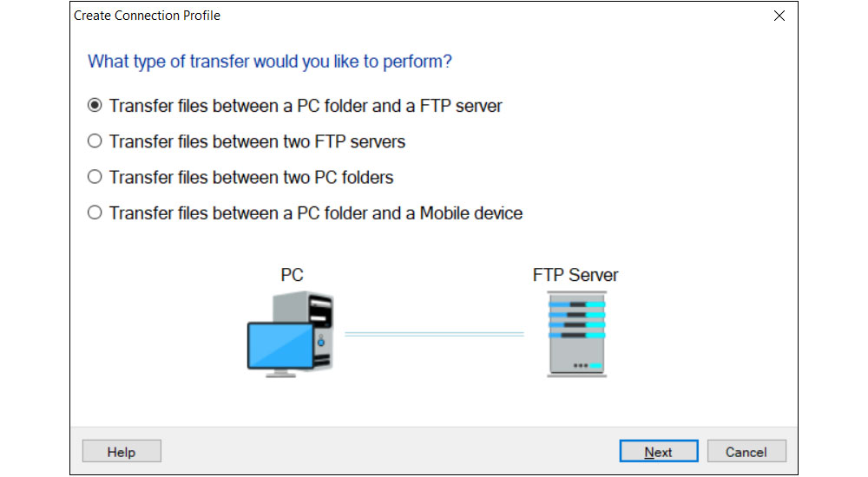The width and height of the screenshot is (868, 477).
Task: Click "Transfer files between two PC folders" text
Action: tap(251, 177)
